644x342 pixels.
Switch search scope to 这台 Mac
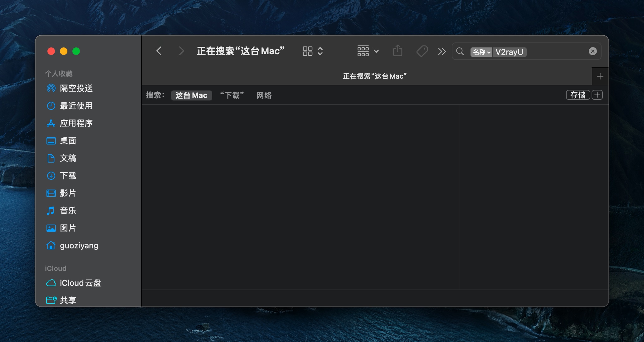191,95
